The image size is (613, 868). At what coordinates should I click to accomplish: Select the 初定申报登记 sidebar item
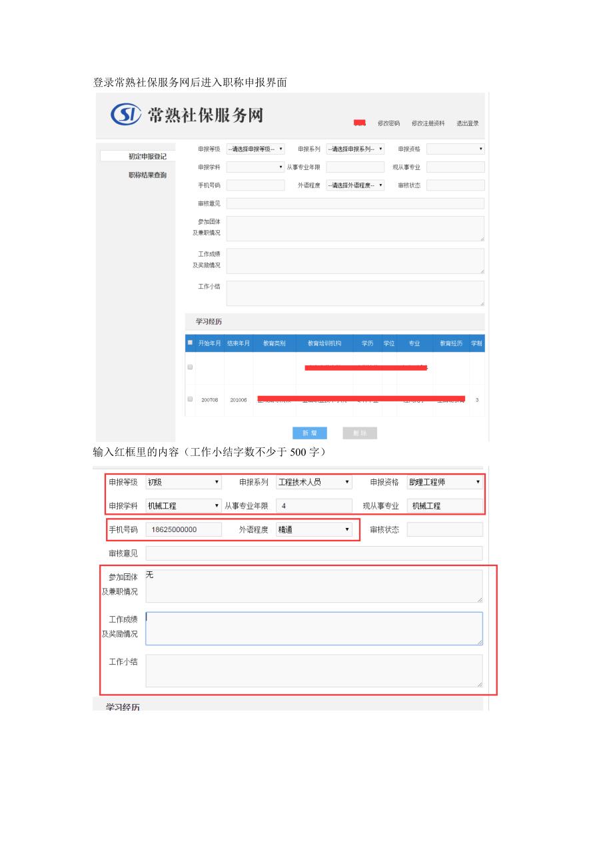(x=138, y=156)
